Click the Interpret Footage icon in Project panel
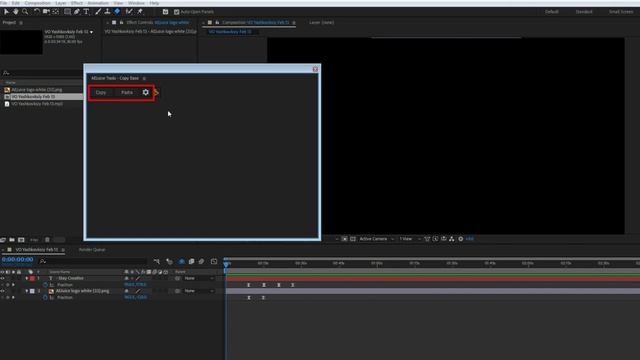This screenshot has width=640, height=360. [3, 240]
